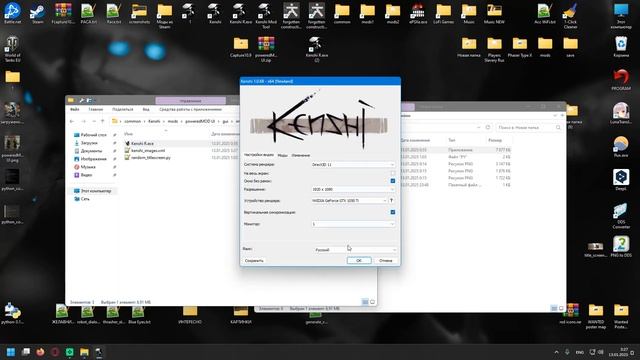Select the Корзина recycle bin icon
640x360 pixels.
pos(621,46)
